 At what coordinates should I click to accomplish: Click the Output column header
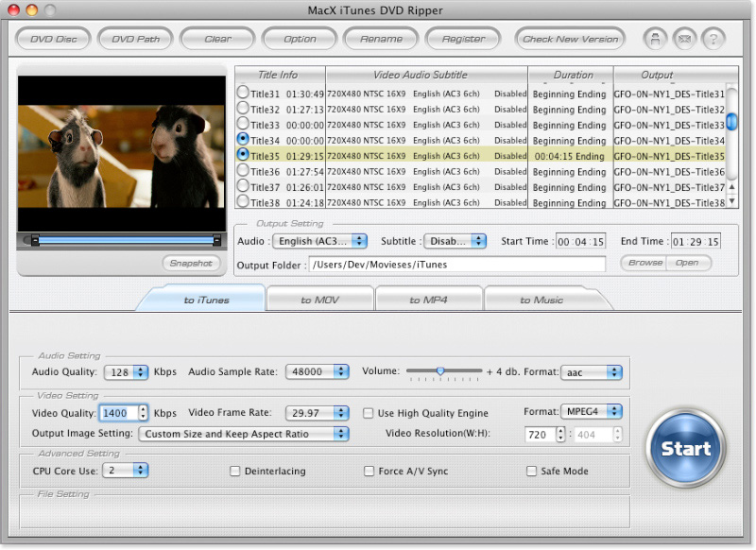676,75
